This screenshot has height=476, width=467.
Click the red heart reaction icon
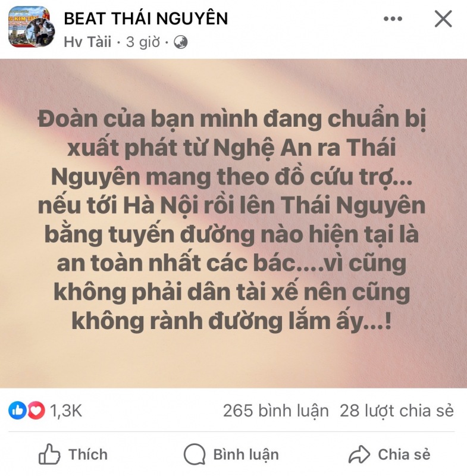coord(36,411)
